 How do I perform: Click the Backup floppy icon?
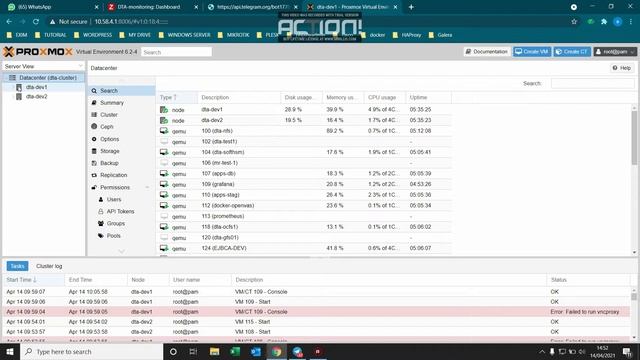pyautogui.click(x=94, y=163)
